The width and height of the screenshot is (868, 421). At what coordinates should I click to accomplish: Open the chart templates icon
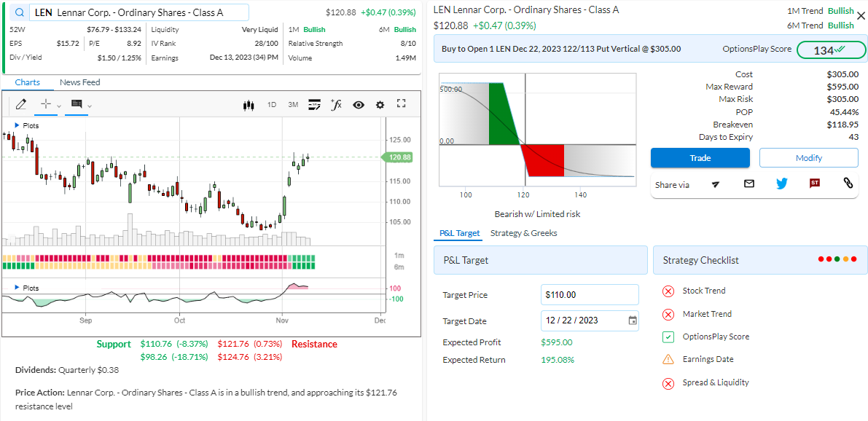tap(314, 105)
